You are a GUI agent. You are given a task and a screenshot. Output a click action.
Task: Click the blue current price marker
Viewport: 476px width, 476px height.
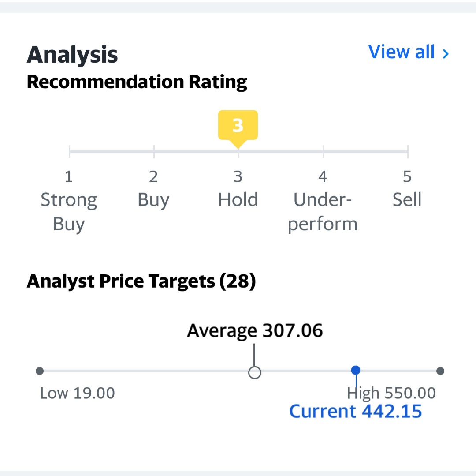click(x=356, y=370)
